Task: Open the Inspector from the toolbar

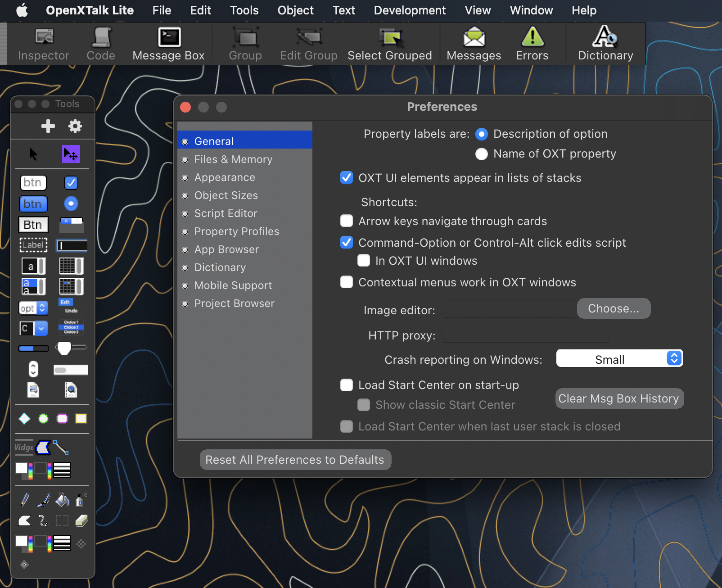Action: (x=44, y=44)
